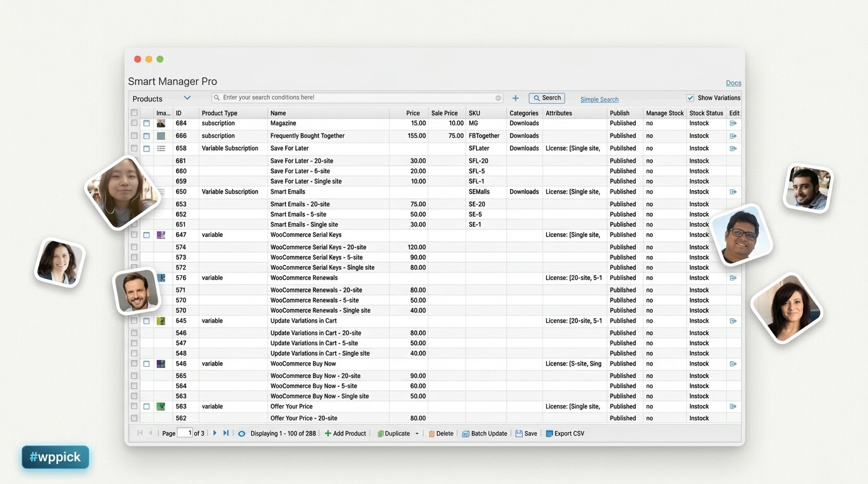The width and height of the screenshot is (868, 484).
Task: Toggle the Show Variations checkbox
Action: coord(690,98)
